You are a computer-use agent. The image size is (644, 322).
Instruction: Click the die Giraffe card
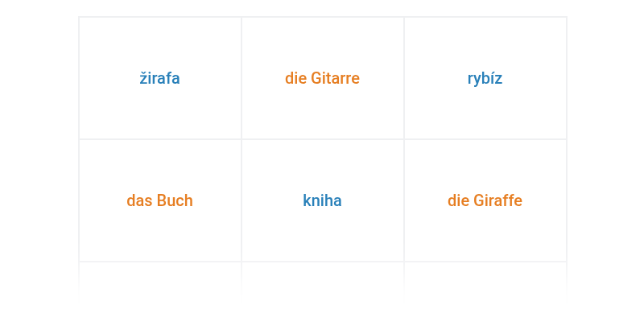pyautogui.click(x=485, y=200)
